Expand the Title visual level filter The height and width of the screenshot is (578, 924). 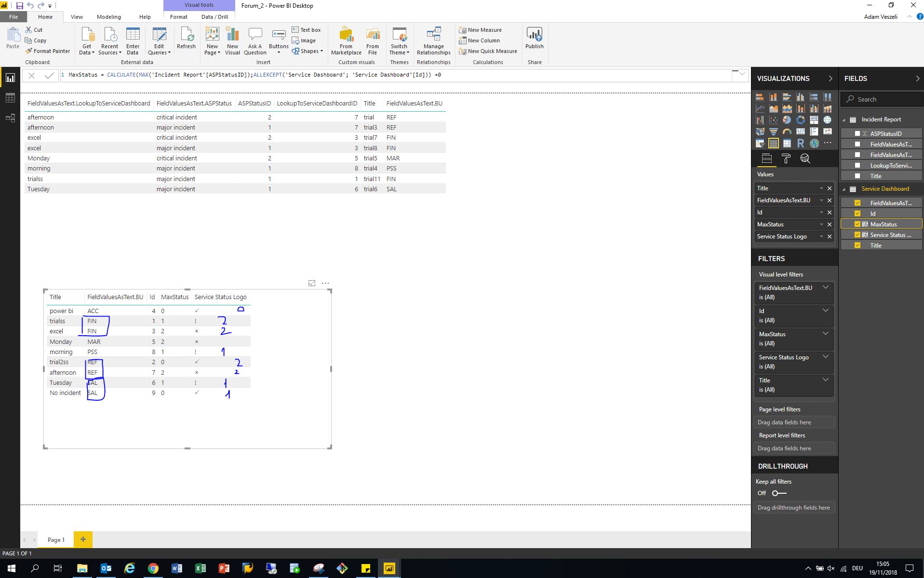click(826, 380)
